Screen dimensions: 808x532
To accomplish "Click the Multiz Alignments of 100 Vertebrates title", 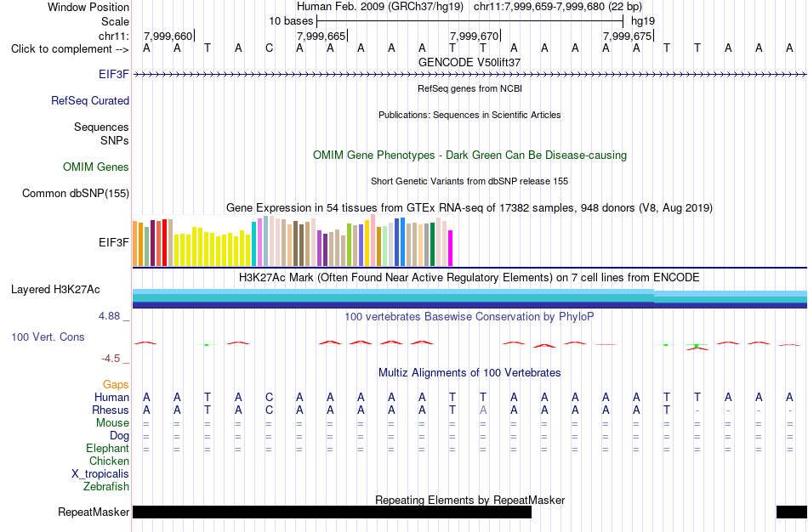I will point(469,372).
